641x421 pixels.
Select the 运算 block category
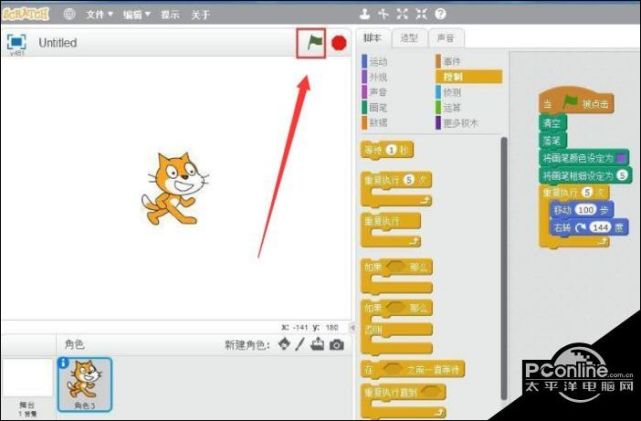coord(448,107)
